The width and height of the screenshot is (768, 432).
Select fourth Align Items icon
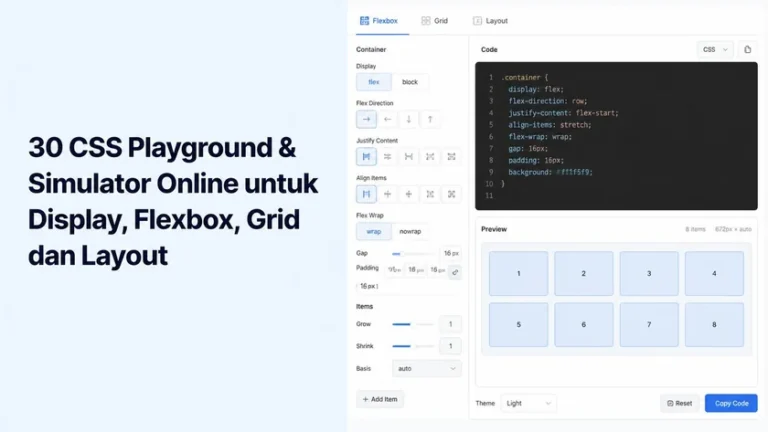[x=430, y=194]
